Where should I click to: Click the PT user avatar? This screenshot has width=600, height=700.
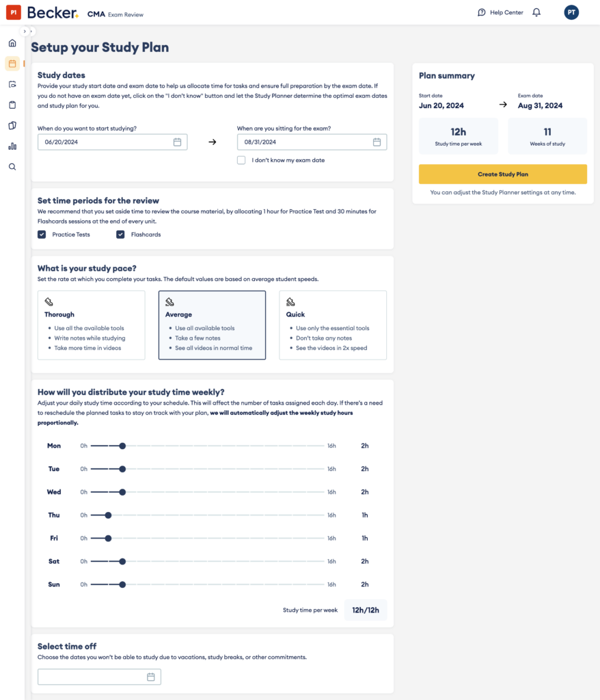click(x=571, y=12)
